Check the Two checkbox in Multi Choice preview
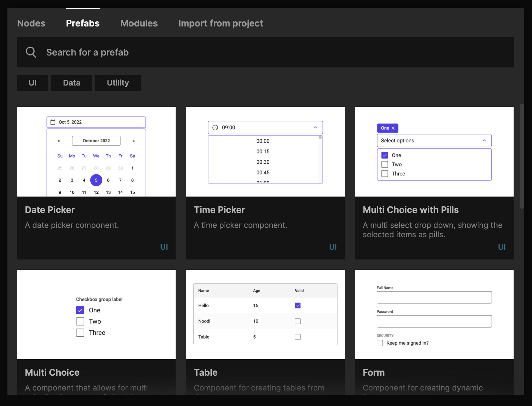Image resolution: width=532 pixels, height=406 pixels. [80, 321]
